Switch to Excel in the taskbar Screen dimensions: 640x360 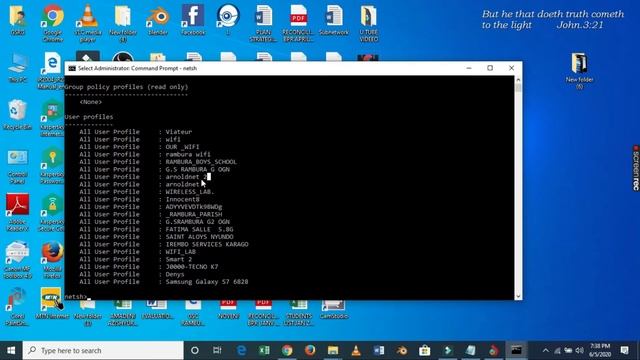pyautogui.click(x=264, y=350)
